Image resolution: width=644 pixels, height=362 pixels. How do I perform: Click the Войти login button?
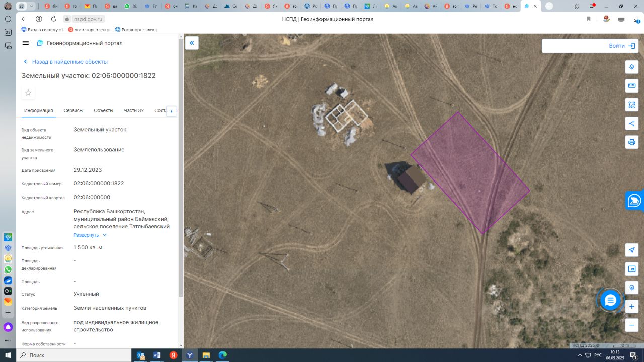coord(622,46)
